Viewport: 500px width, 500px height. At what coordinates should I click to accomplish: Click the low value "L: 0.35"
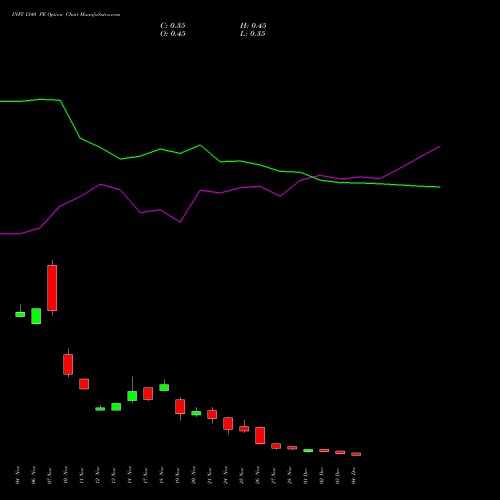pyautogui.click(x=253, y=34)
